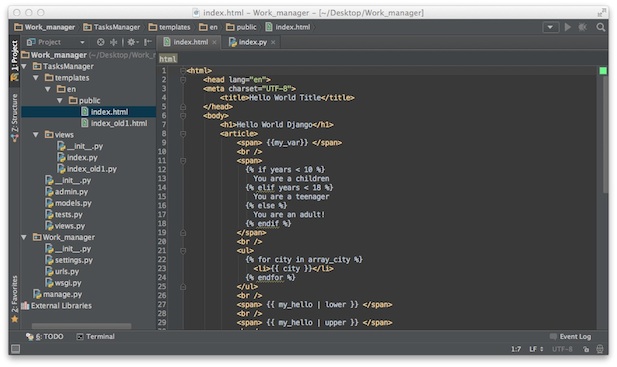The width and height of the screenshot is (617, 367).
Task: Click the Debug bug icon in toolbar
Action: 583,27
